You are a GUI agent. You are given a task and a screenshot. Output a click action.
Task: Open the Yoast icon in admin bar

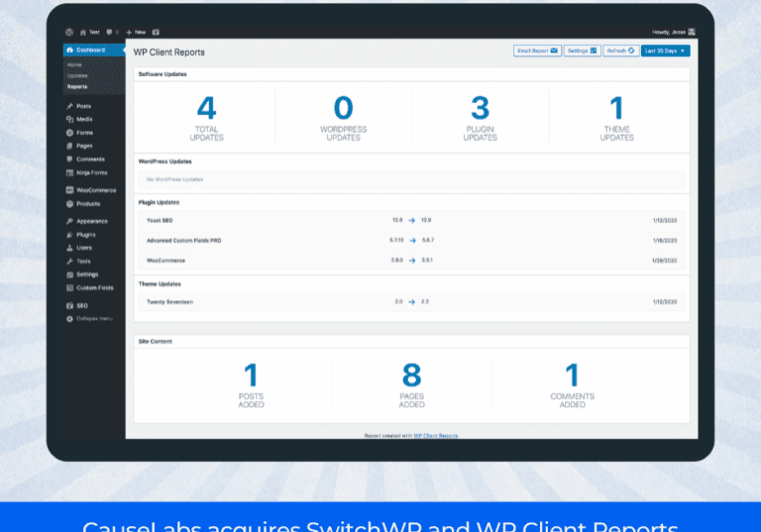(156, 32)
